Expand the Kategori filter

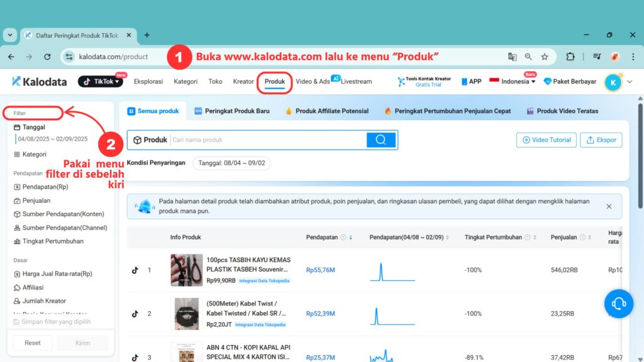point(30,155)
